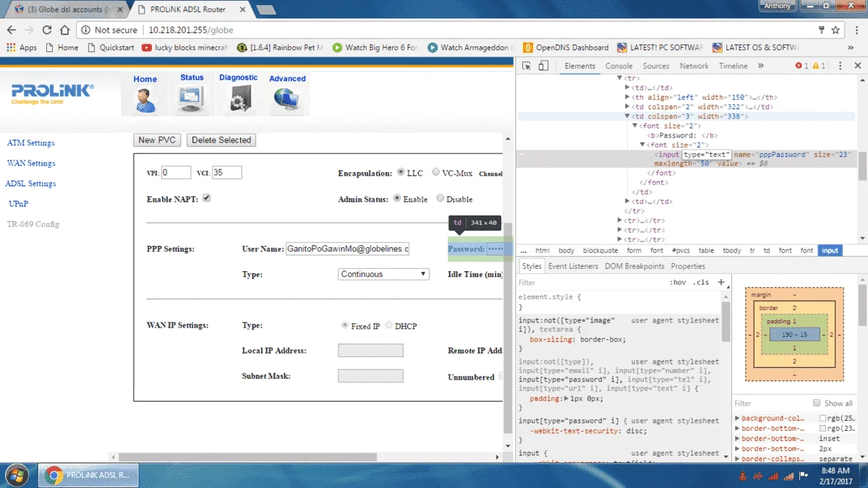Open the DOM Breakpoints tab

click(x=634, y=266)
